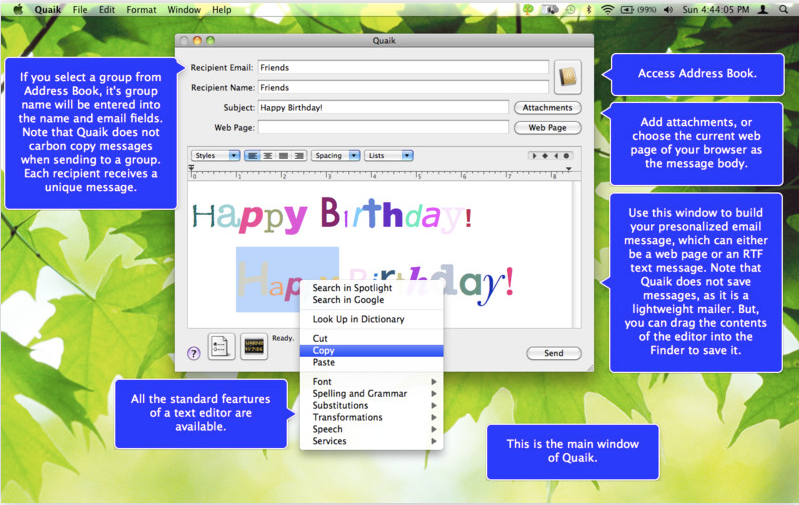Open the Apple menu
799x505 pixels.
[18, 10]
